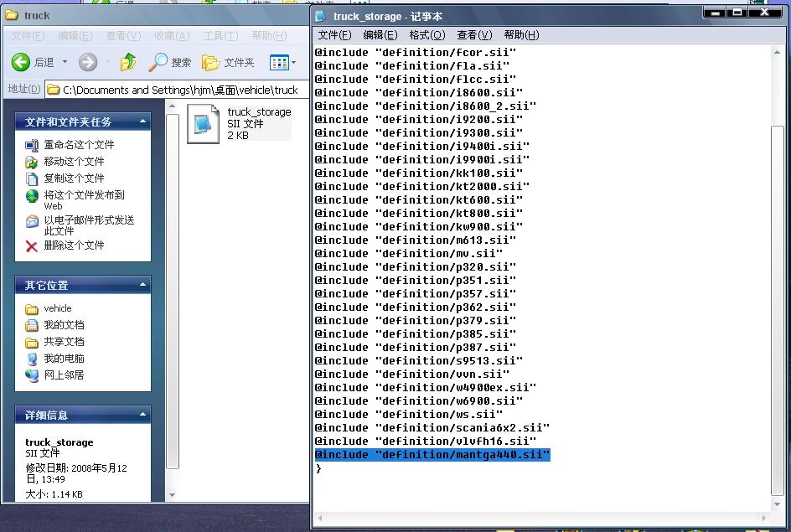
Task: Open My Computer (我的电脑) in other places
Action: [32, 359]
